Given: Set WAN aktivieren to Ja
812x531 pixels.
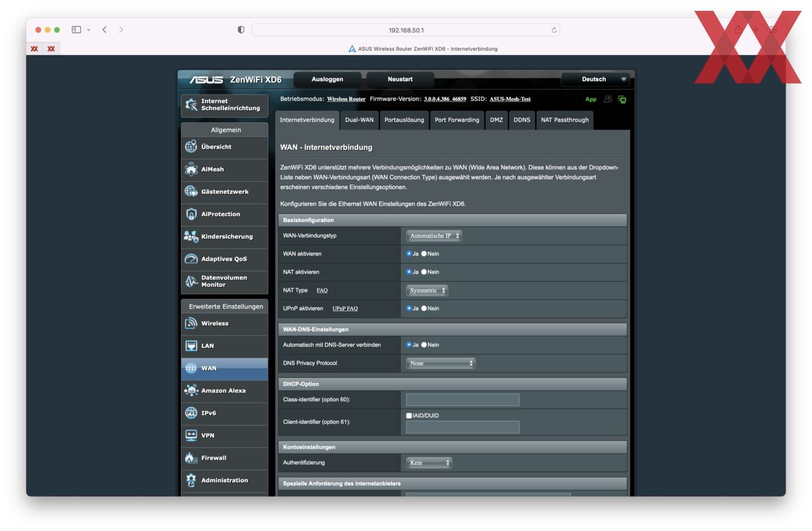Looking at the screenshot, I should (409, 254).
